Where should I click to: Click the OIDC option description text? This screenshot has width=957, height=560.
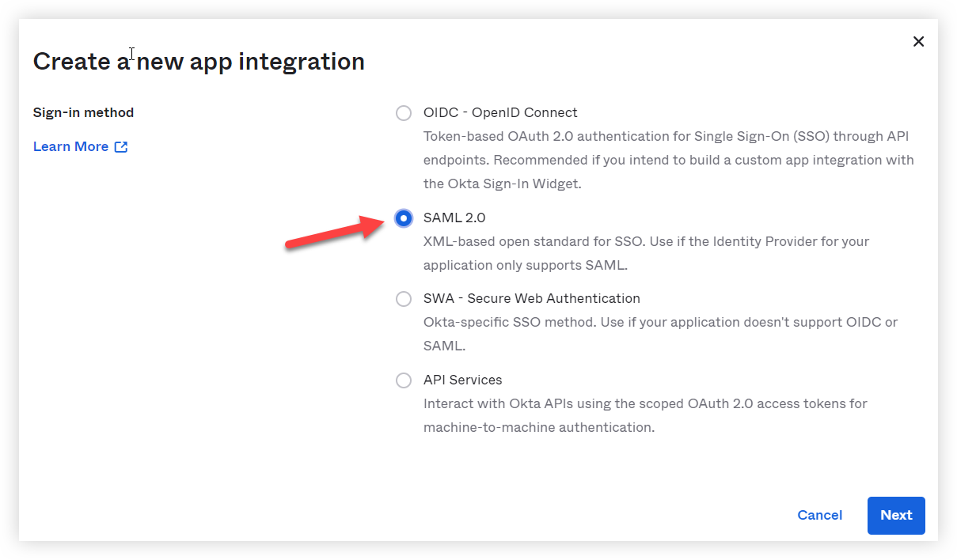coord(669,160)
